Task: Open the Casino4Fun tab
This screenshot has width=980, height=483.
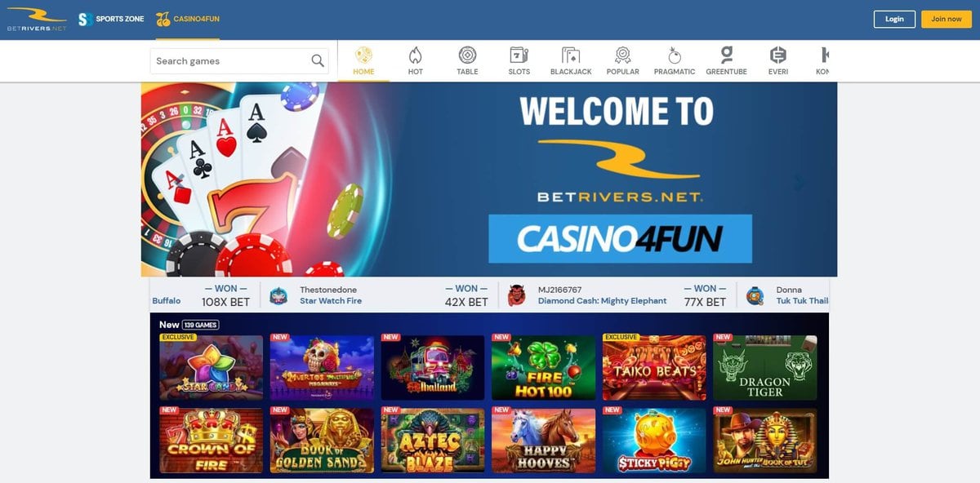Action: tap(188, 19)
